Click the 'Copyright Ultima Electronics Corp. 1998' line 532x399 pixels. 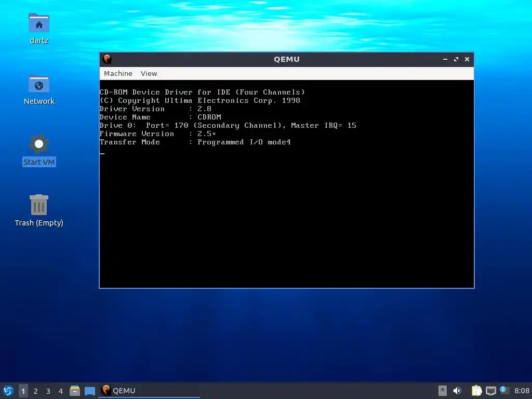tap(200, 100)
